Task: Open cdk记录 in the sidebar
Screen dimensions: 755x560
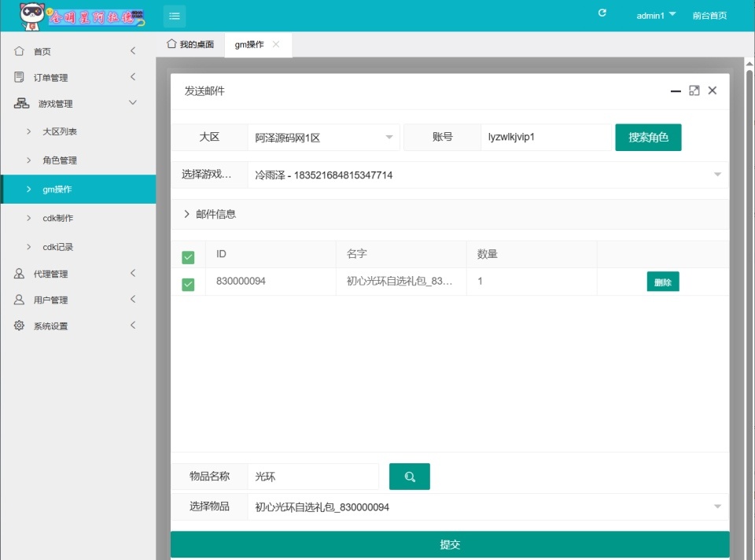Action: [x=78, y=247]
